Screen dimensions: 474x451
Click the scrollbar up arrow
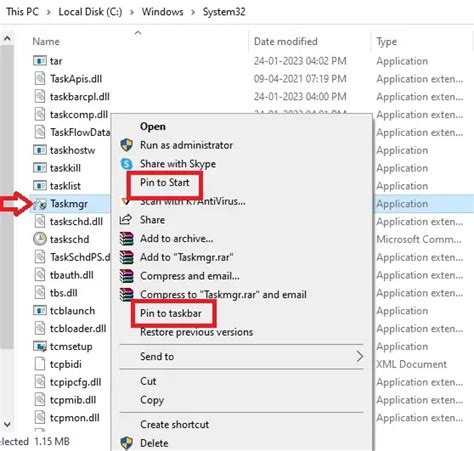point(7,39)
